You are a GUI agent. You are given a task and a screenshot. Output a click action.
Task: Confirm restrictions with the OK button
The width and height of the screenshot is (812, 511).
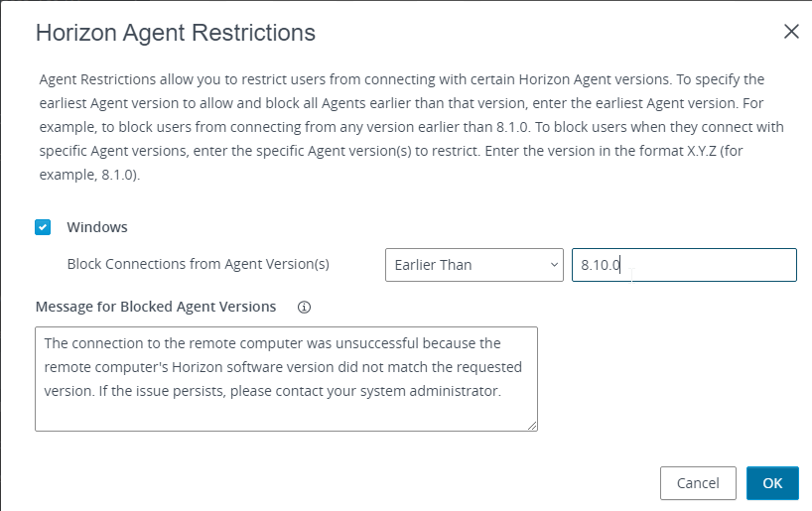click(x=772, y=483)
